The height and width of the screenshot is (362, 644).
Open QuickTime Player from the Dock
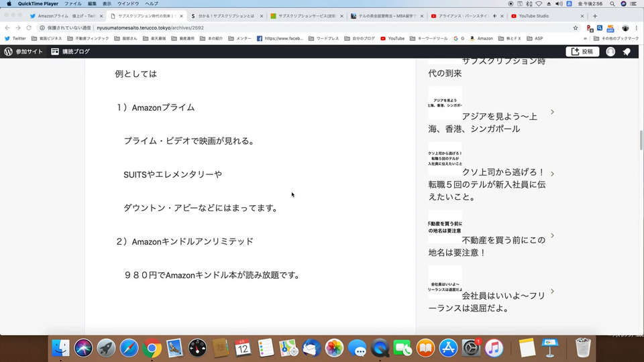tap(380, 349)
